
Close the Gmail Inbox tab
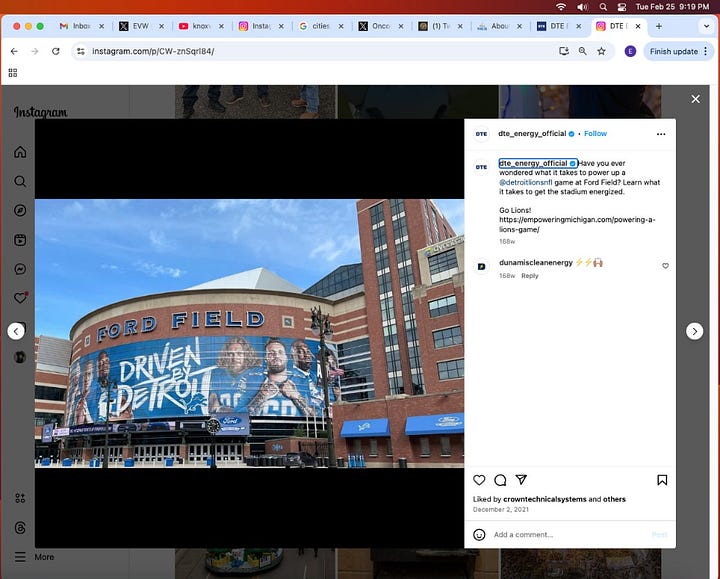(101, 26)
